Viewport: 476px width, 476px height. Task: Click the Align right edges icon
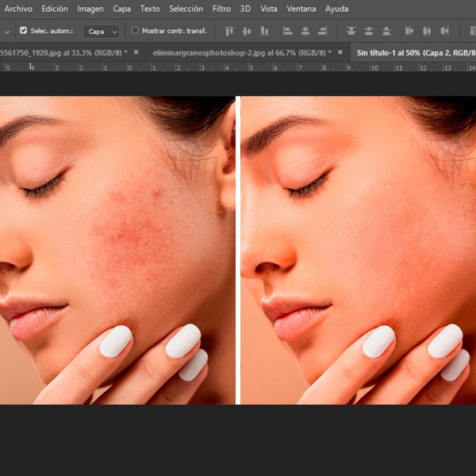pos(322,31)
